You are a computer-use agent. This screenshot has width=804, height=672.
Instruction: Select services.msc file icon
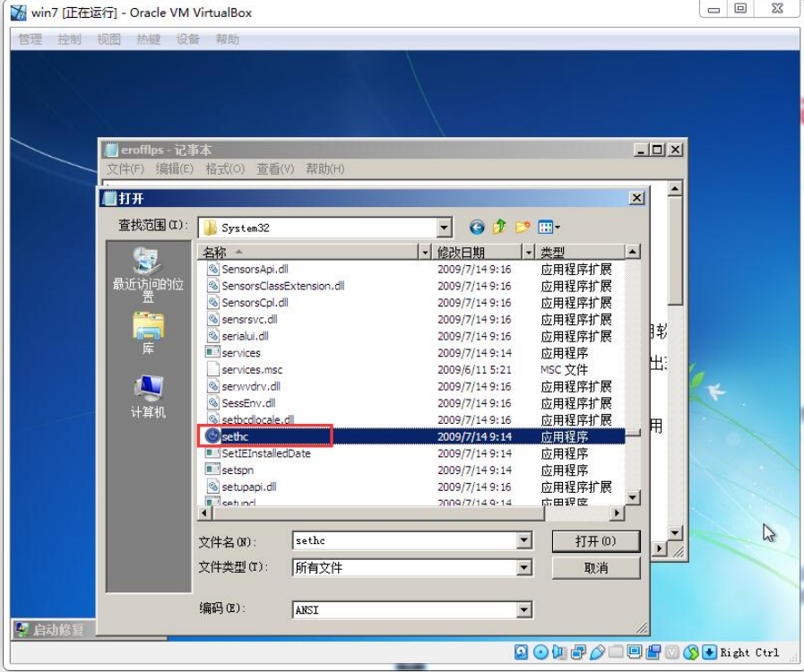[212, 369]
